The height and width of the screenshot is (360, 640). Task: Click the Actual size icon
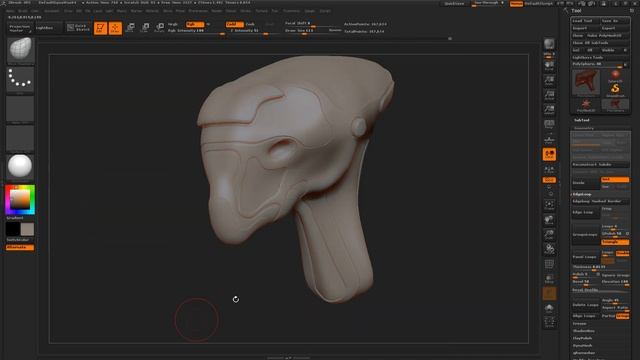[549, 95]
